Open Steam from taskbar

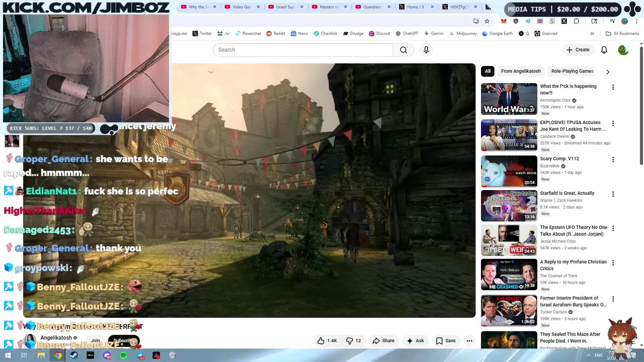(x=74, y=355)
